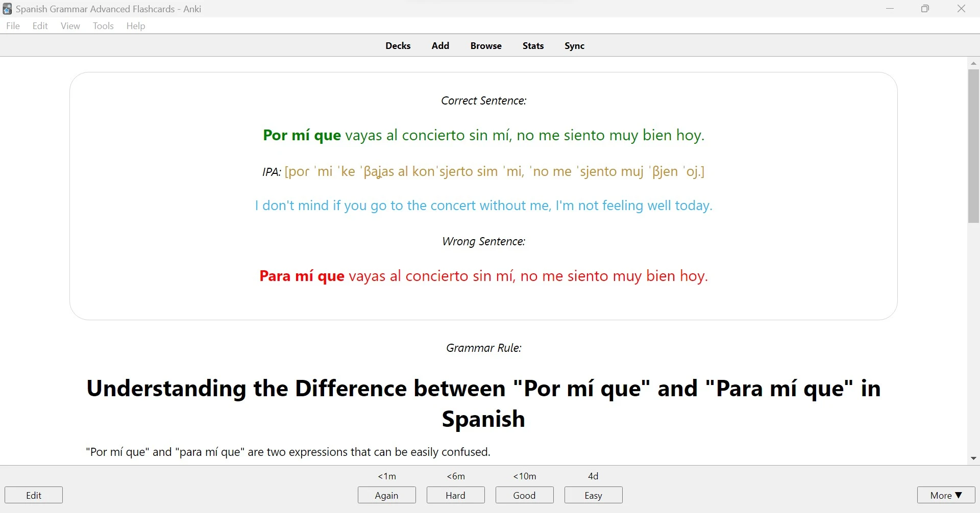This screenshot has width=980, height=513.
Task: Edit the current flashcard
Action: (x=33, y=495)
